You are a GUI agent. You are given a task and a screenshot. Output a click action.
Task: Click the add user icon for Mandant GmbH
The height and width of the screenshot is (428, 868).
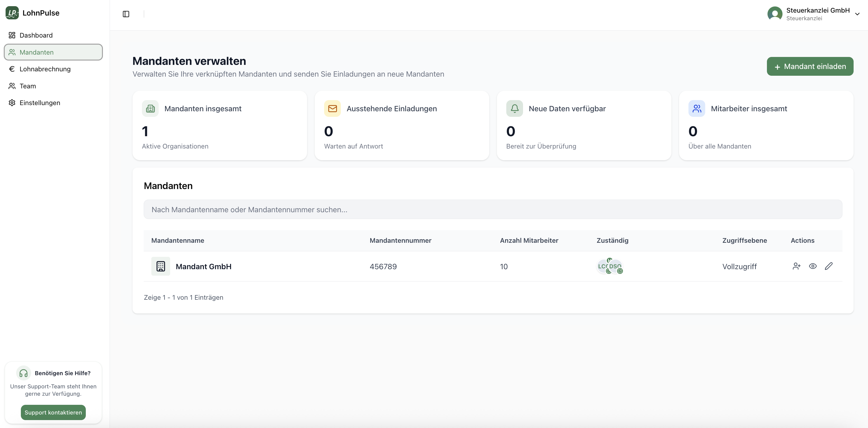(796, 266)
